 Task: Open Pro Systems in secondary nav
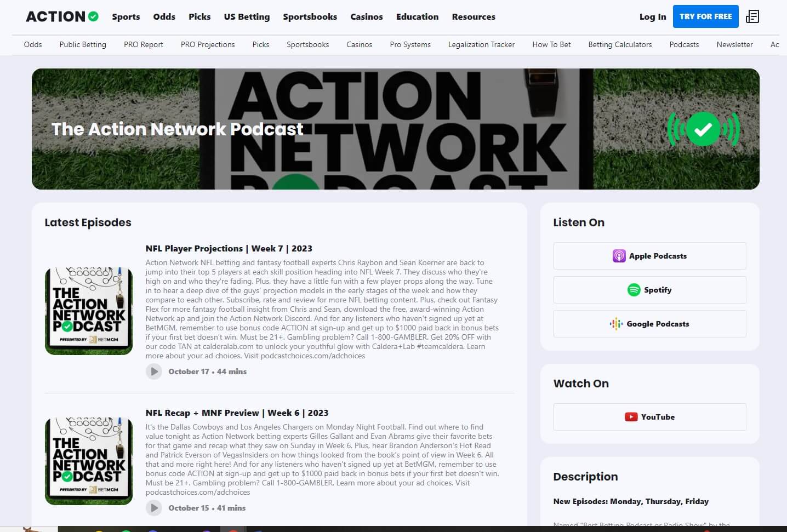(x=410, y=44)
